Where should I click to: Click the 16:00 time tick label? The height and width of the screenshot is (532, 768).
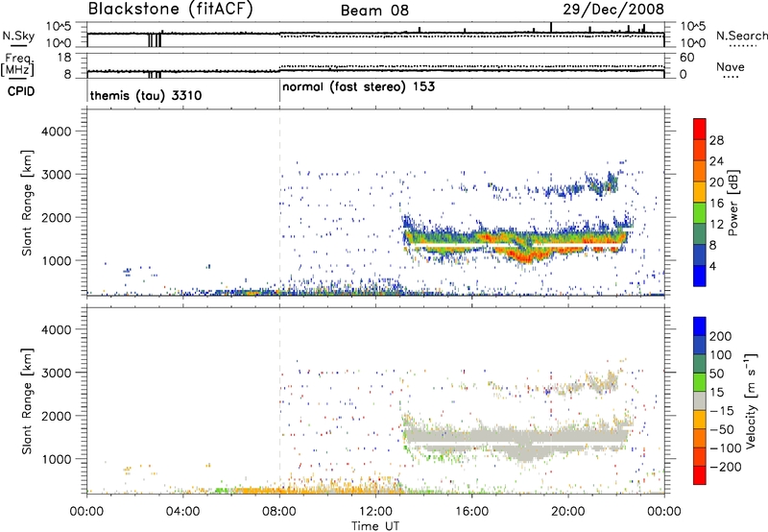tap(471, 512)
